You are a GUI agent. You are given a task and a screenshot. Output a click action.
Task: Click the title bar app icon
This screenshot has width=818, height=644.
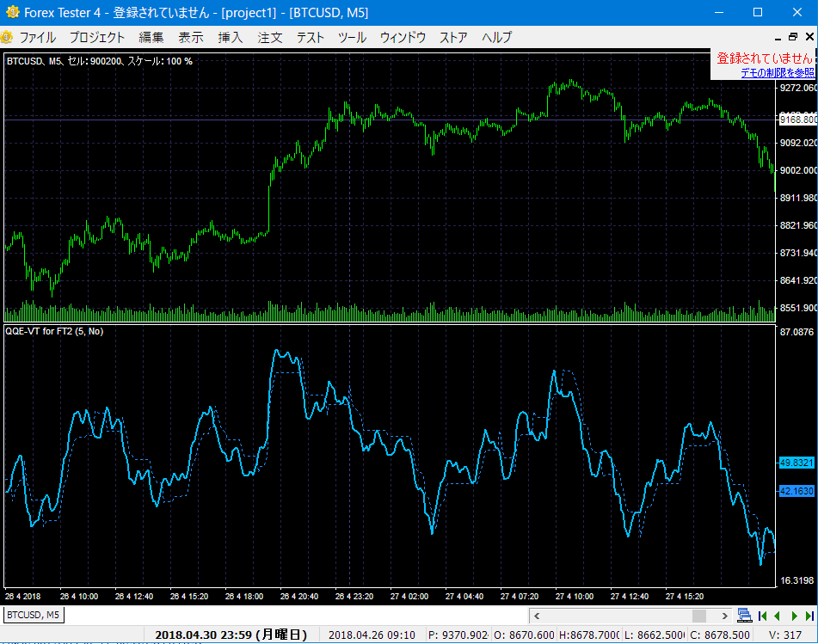pos(13,12)
